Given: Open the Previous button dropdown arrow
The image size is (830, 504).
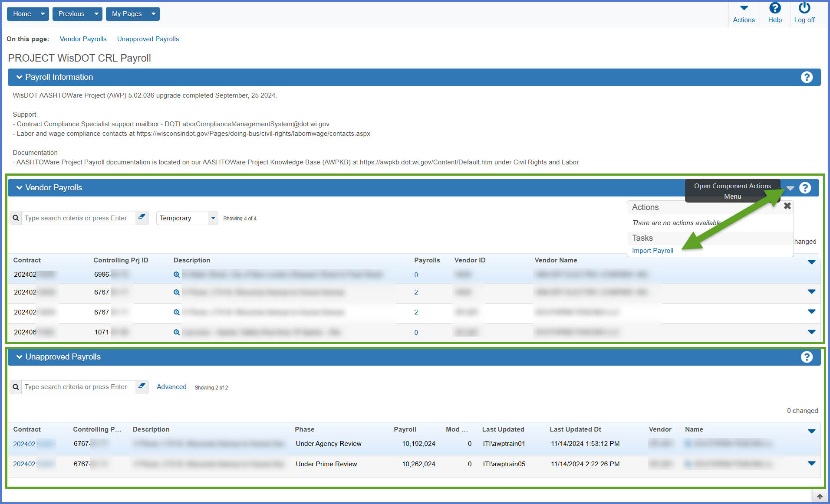Looking at the screenshot, I should pyautogui.click(x=96, y=14).
